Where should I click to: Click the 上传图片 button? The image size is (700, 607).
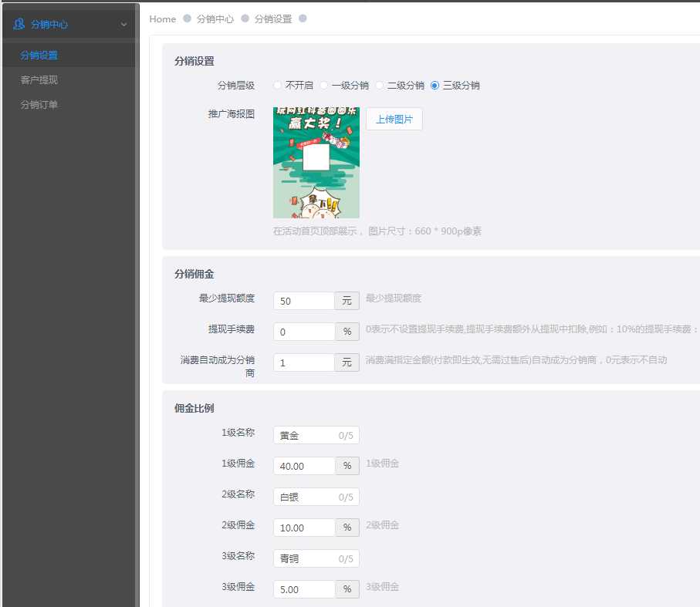(394, 119)
